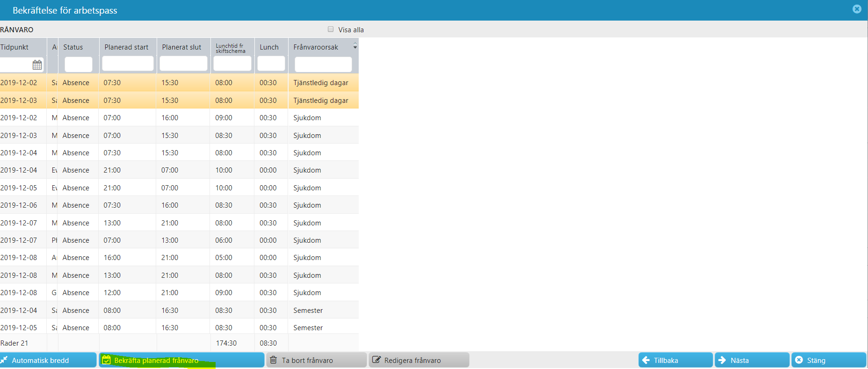The width and height of the screenshot is (868, 369).
Task: Focus the Status filter field
Action: (x=79, y=64)
